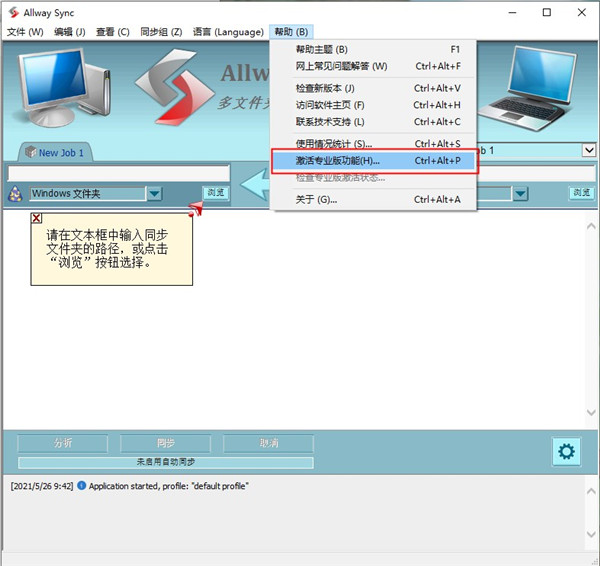
Task: Click the blue info icon in log
Action: coord(81,485)
